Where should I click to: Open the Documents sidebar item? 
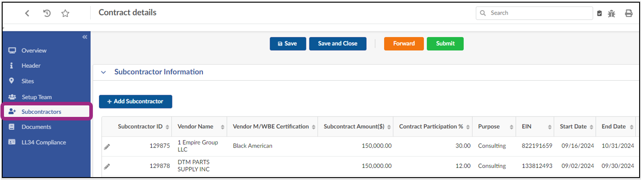(x=36, y=127)
